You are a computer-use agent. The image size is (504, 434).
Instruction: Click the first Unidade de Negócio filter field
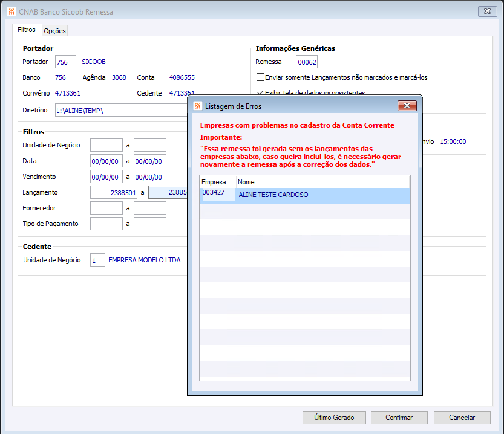click(x=106, y=145)
